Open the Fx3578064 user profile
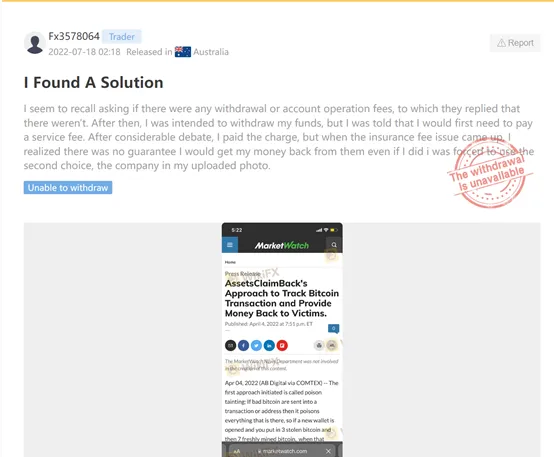 74,36
